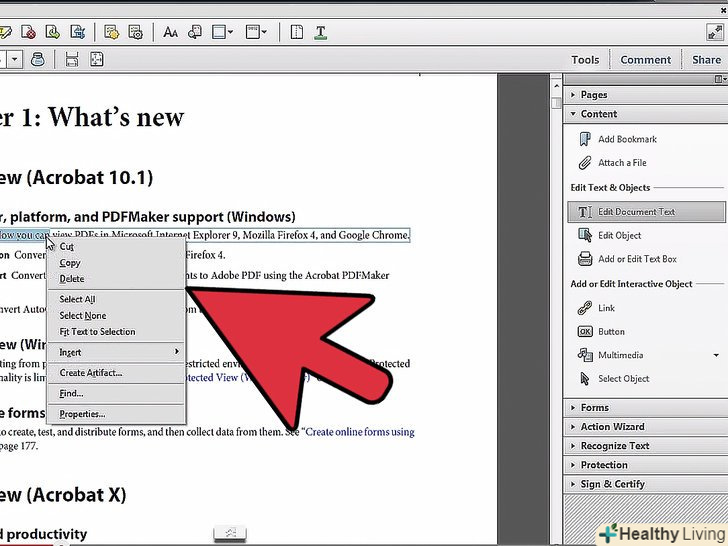Choose Copy from the context menu
The image size is (728, 546).
point(116,263)
